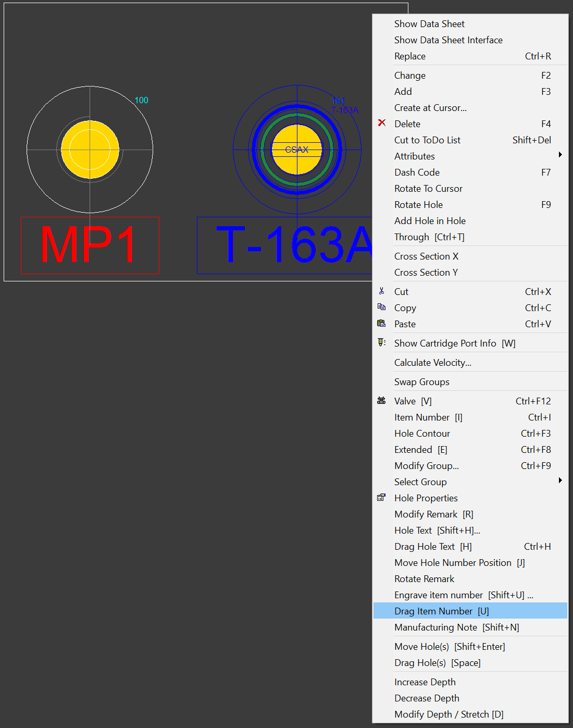Select Create at Cursor...

[x=470, y=108]
